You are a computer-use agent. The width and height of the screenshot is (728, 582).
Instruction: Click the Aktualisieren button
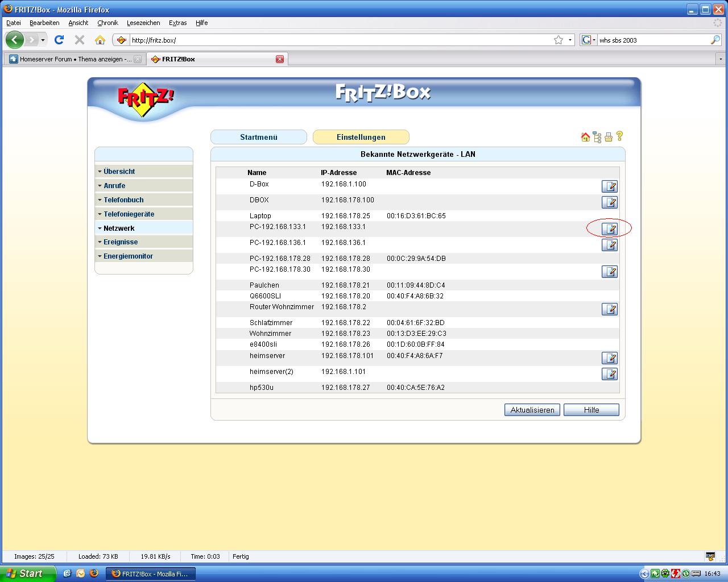click(532, 410)
